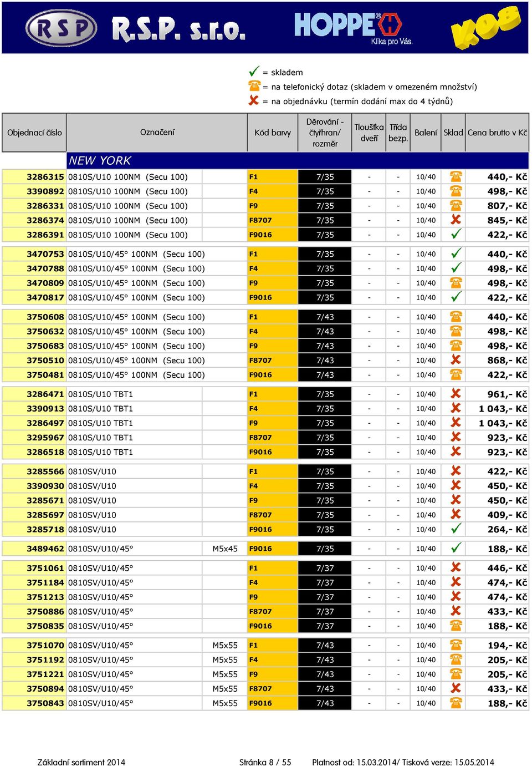Click the 'Balení' column header

pyautogui.click(x=426, y=133)
